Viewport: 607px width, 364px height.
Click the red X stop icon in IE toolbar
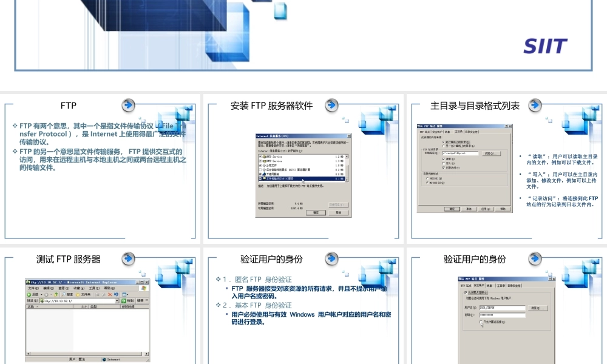(110, 295)
